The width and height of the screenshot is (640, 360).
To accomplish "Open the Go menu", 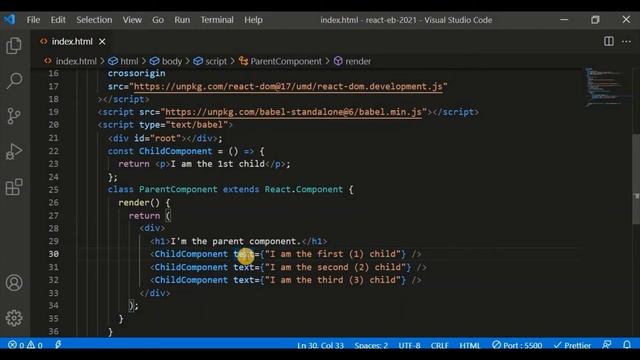I will pos(158,20).
